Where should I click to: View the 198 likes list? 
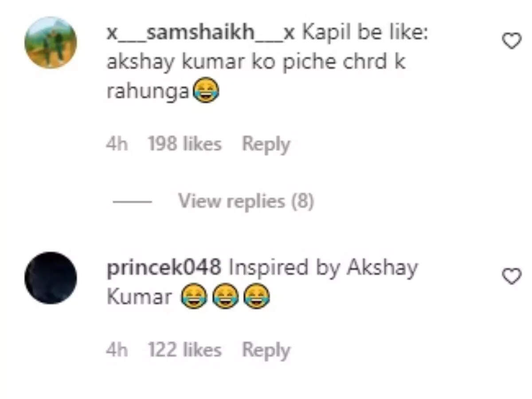(x=184, y=145)
